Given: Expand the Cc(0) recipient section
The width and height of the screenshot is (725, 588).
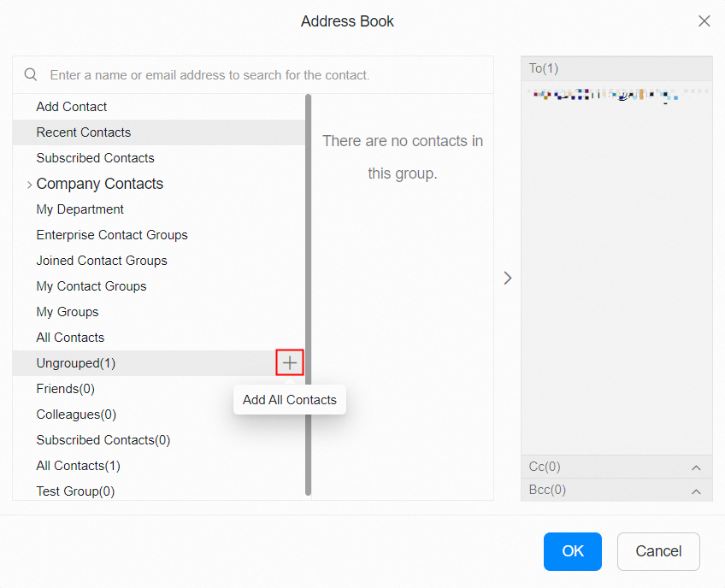Looking at the screenshot, I should click(696, 467).
